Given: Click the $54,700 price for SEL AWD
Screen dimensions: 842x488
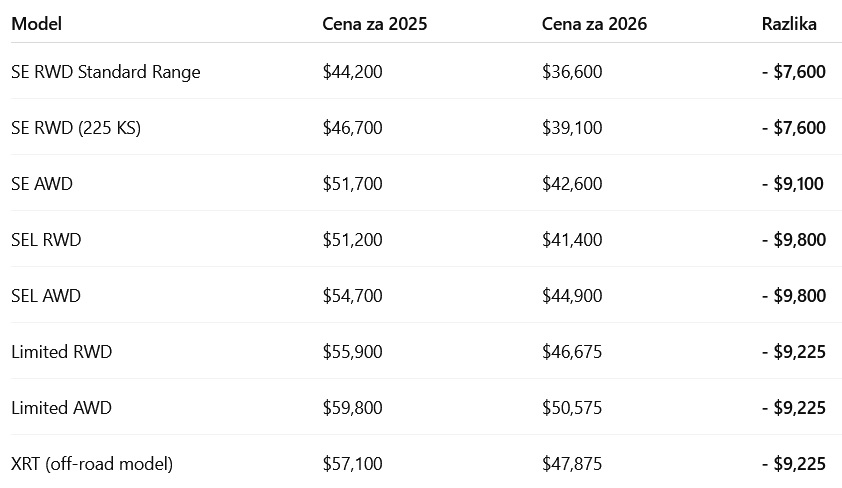Looking at the screenshot, I should (x=352, y=296).
